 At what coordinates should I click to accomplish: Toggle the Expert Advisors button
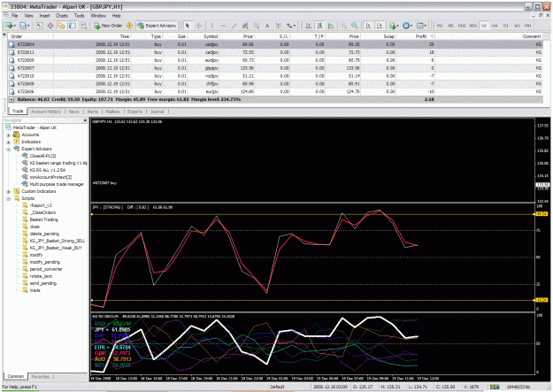[157, 26]
